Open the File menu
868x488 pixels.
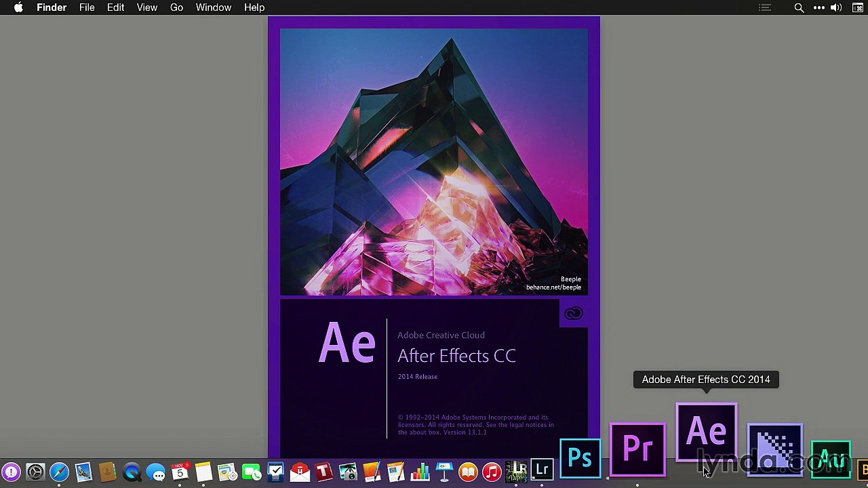point(87,7)
